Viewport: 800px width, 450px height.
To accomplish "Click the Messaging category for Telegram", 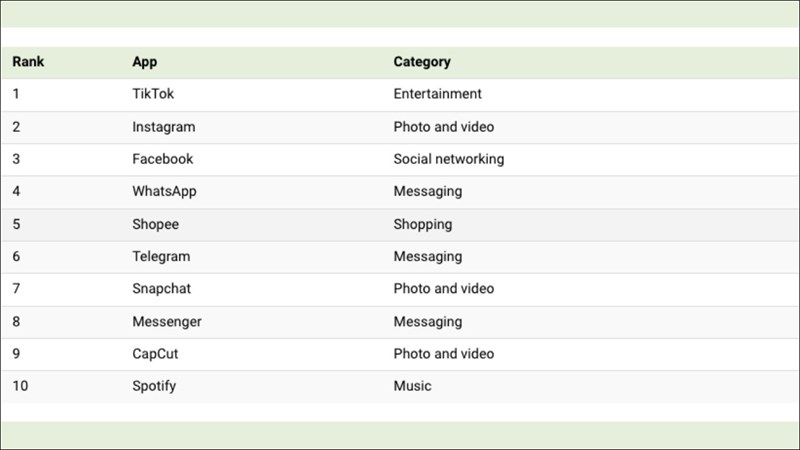I will click(428, 256).
